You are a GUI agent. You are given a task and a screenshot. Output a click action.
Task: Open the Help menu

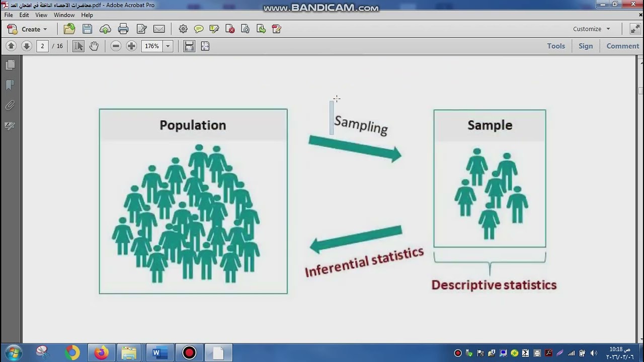pyautogui.click(x=87, y=15)
